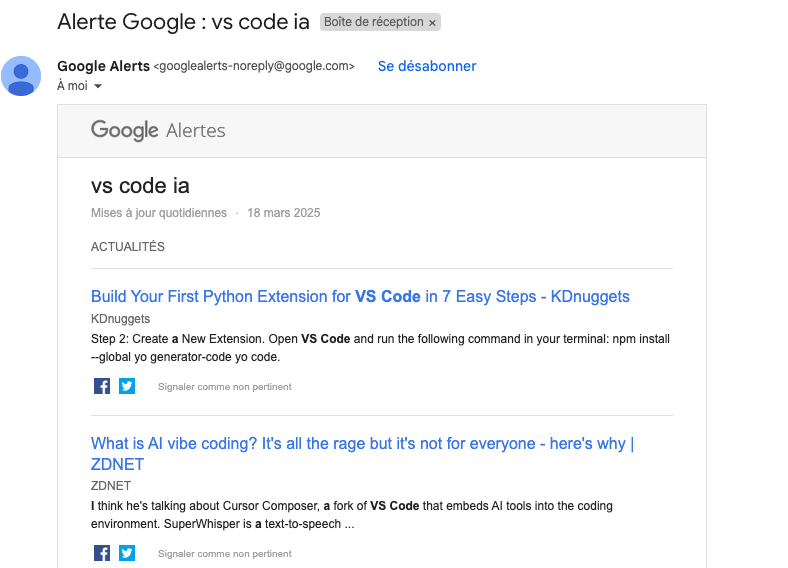Open the KDnuggets Python Extension article

[x=360, y=296]
